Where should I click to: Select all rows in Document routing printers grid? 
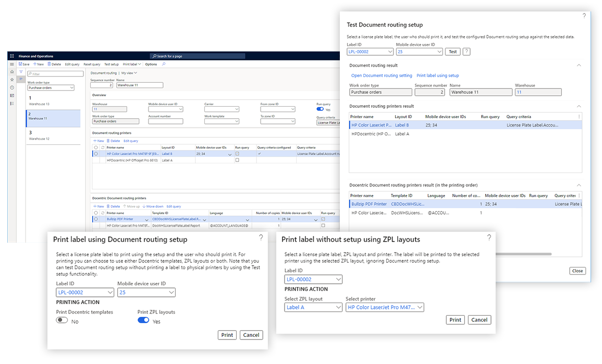[96, 148]
